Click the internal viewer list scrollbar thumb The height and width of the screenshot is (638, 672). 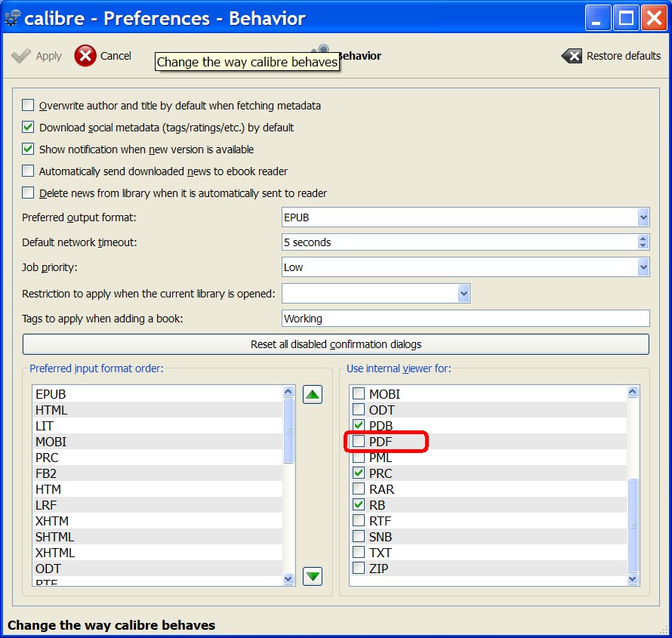[x=633, y=526]
